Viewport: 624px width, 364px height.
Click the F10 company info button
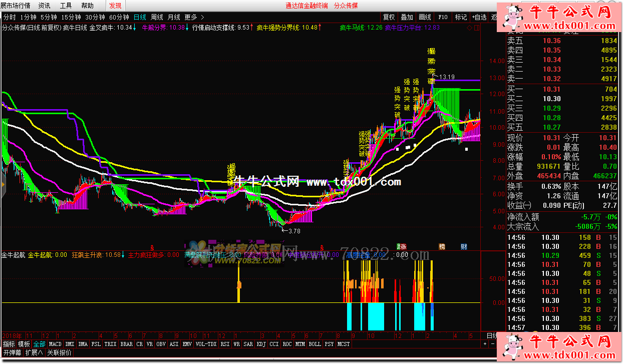443,17
